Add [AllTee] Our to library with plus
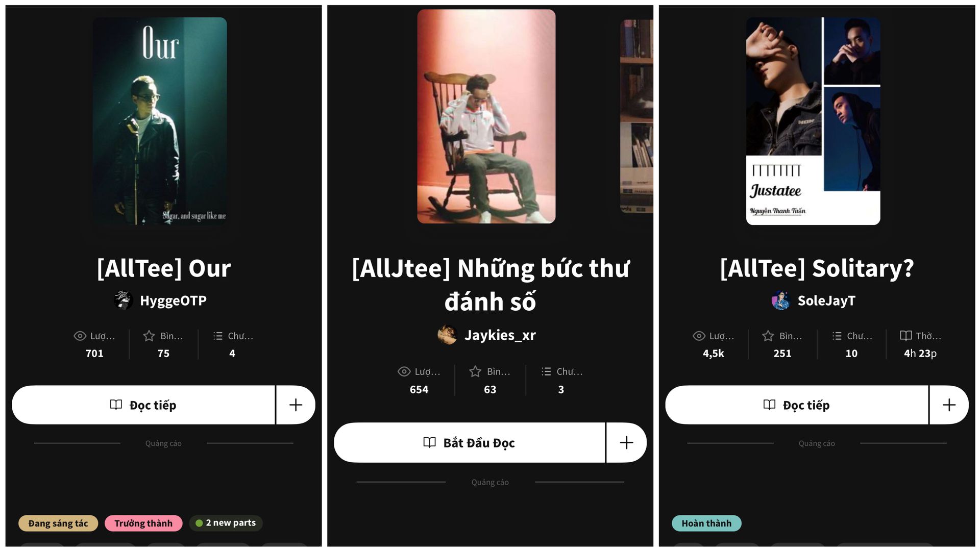The height and width of the screenshot is (551, 980). coord(296,405)
